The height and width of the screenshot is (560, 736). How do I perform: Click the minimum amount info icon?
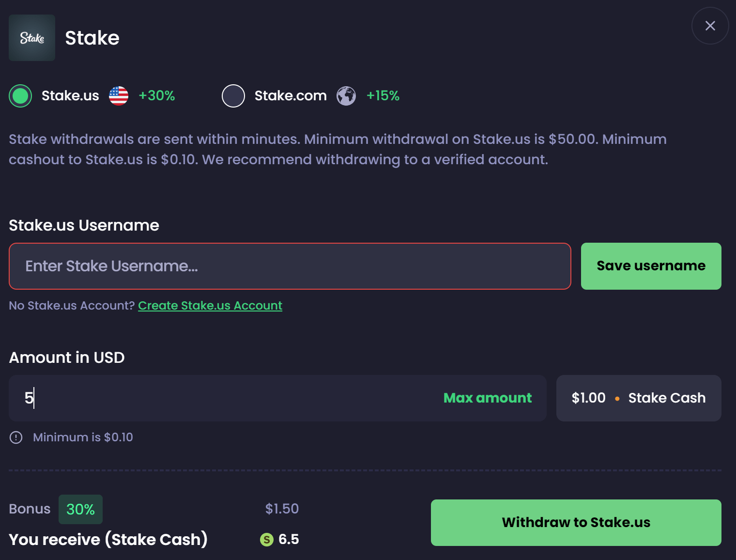(16, 437)
